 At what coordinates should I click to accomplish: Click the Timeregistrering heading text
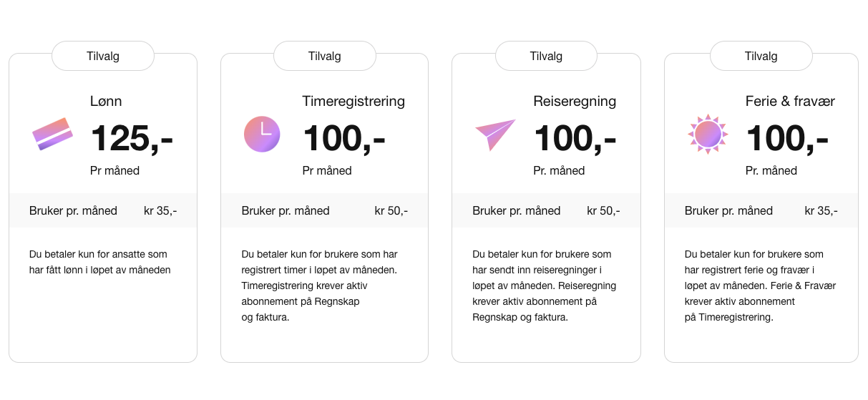pyautogui.click(x=353, y=102)
